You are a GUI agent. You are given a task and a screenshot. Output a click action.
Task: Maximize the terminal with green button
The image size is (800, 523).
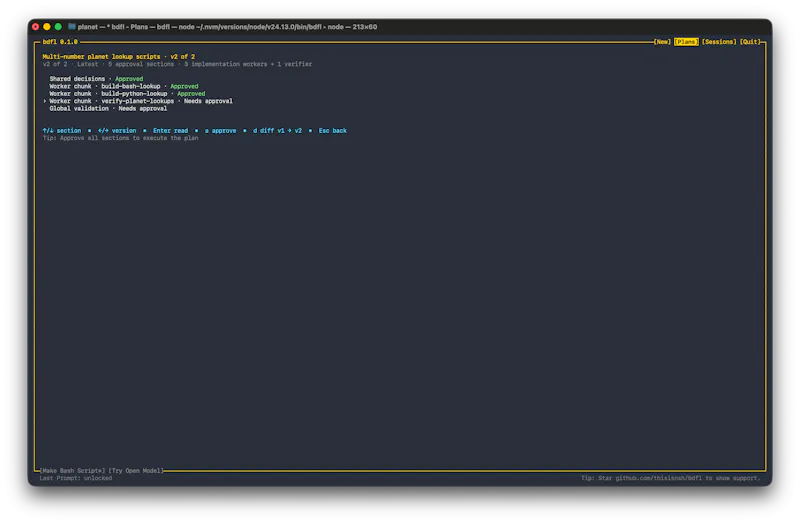point(58,27)
